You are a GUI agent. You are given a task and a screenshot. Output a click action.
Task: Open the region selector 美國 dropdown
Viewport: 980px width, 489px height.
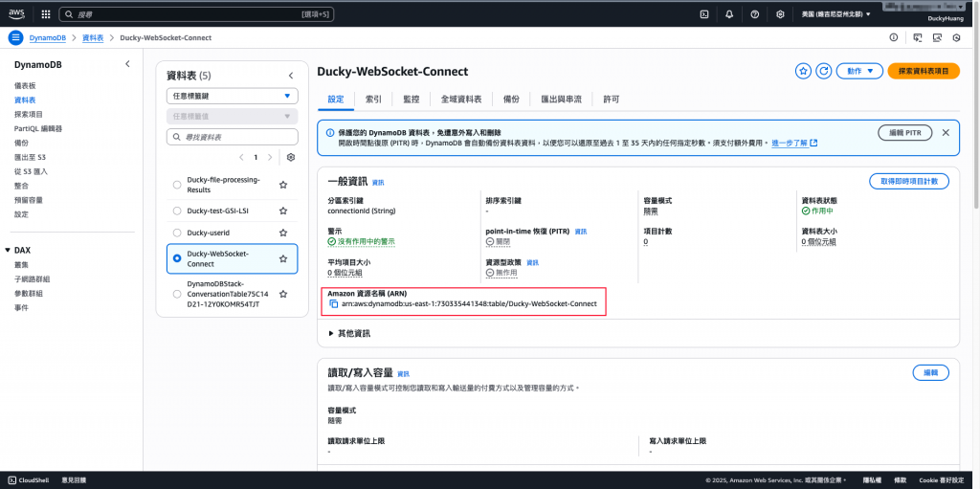point(835,13)
